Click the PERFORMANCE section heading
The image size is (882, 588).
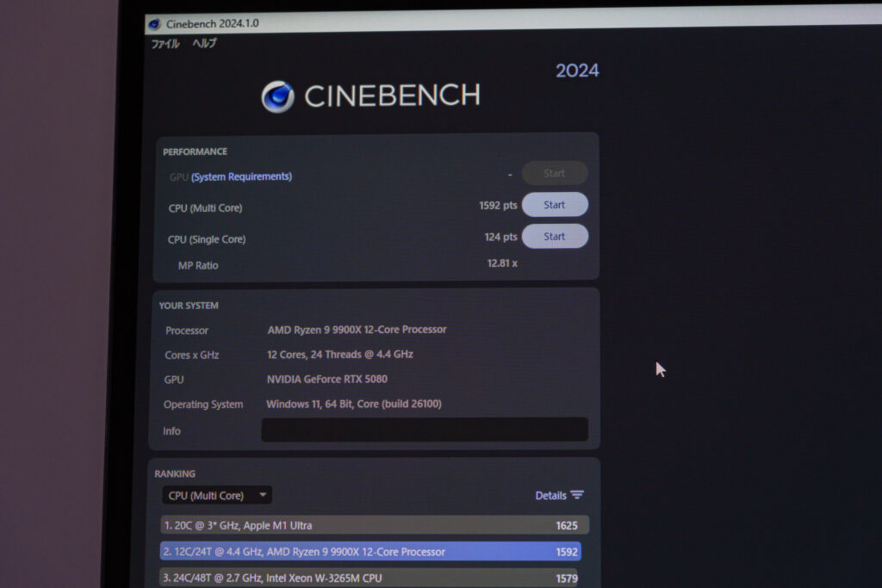[196, 152]
